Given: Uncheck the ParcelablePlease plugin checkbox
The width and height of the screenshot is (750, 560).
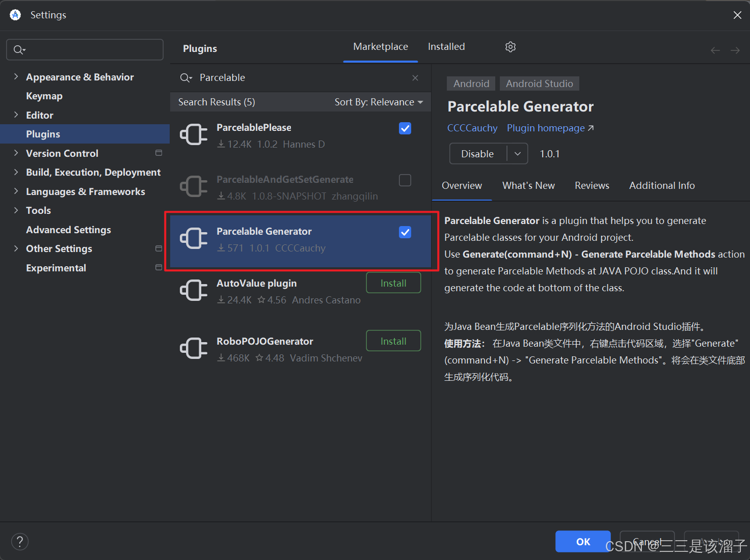Looking at the screenshot, I should (405, 128).
